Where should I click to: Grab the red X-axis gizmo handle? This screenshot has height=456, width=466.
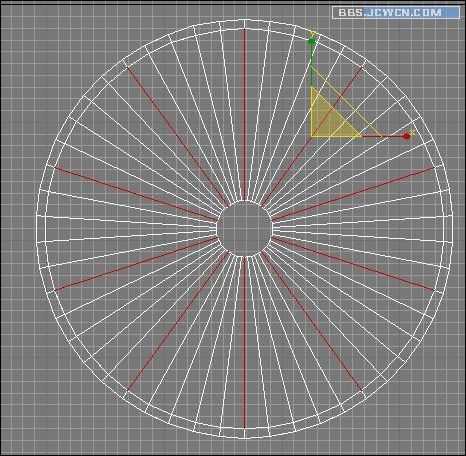pyautogui.click(x=406, y=136)
